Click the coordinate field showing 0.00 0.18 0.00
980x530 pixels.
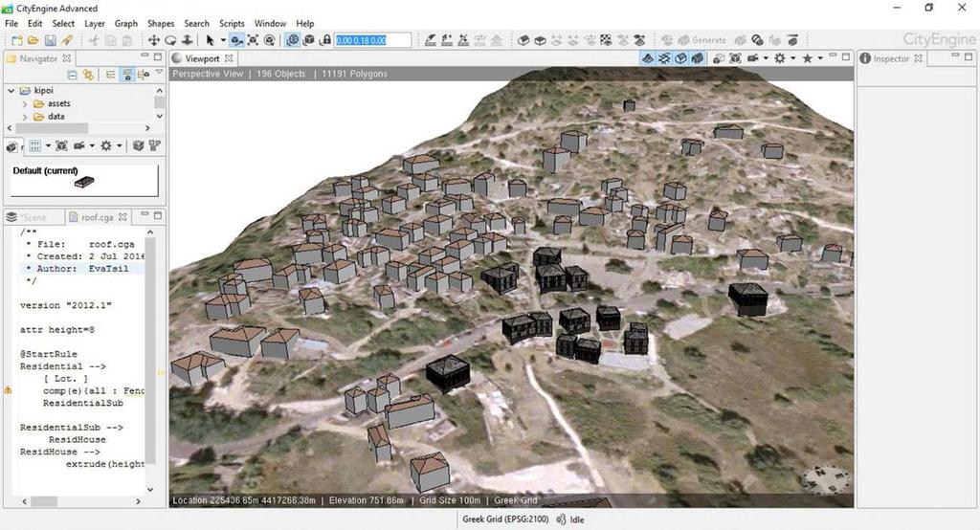(372, 40)
